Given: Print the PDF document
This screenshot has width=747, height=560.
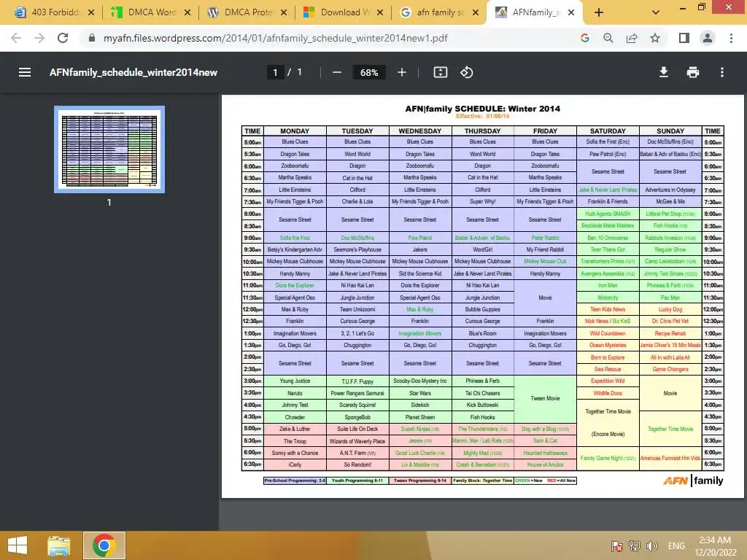Looking at the screenshot, I should pos(693,72).
